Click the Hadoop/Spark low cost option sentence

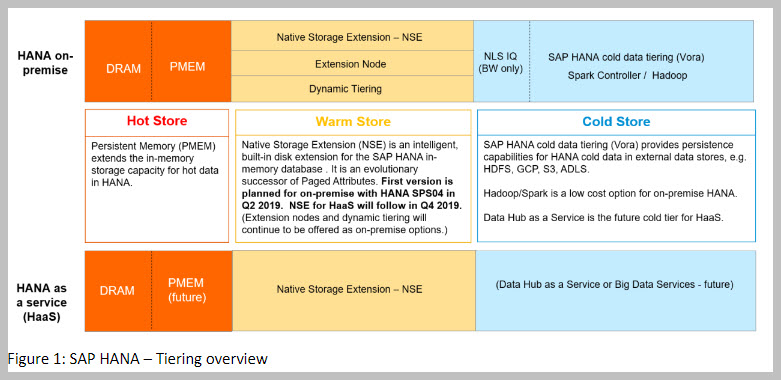pyautogui.click(x=610, y=193)
